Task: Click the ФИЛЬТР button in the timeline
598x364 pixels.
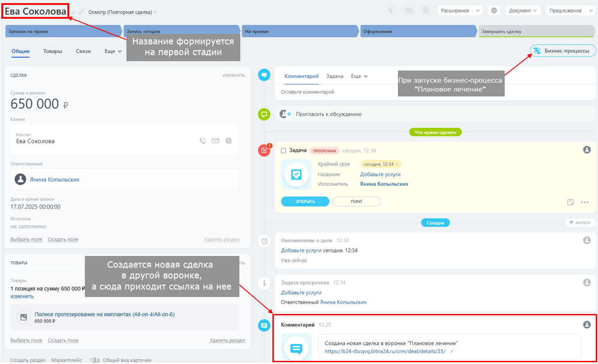Action: [580, 223]
